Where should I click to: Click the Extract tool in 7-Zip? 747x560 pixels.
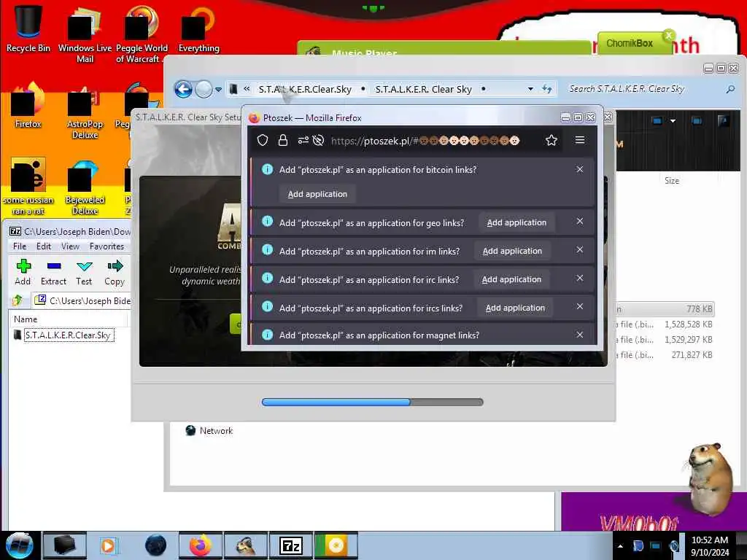pyautogui.click(x=53, y=272)
